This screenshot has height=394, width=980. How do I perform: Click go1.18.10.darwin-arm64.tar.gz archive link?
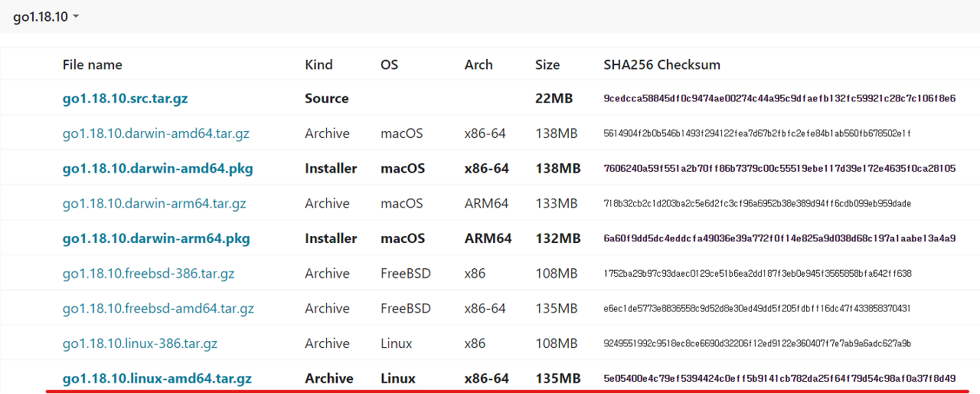point(155,203)
